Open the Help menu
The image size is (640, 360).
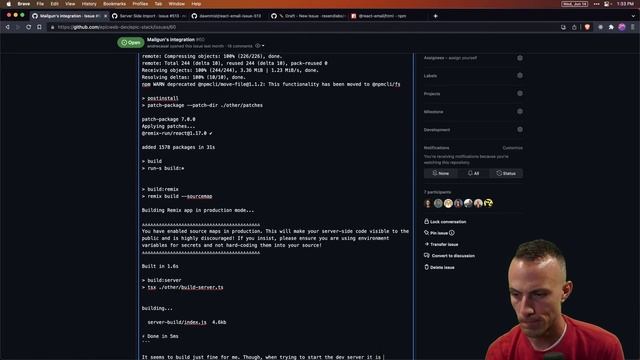[x=196, y=4]
